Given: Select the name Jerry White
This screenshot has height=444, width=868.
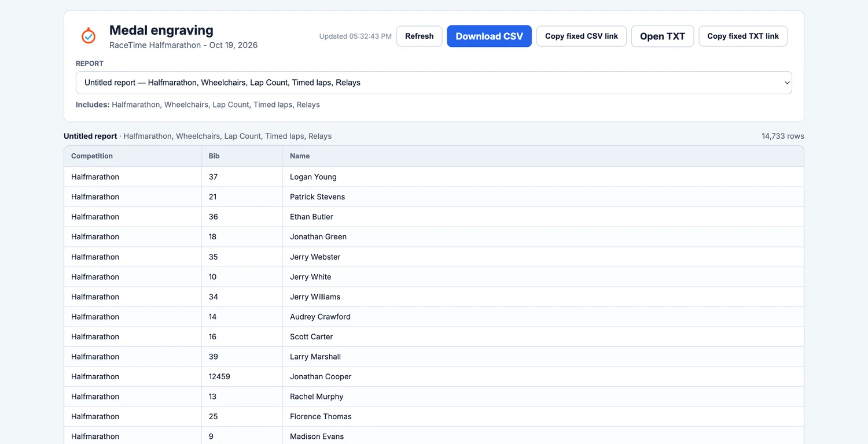Looking at the screenshot, I should tap(311, 277).
